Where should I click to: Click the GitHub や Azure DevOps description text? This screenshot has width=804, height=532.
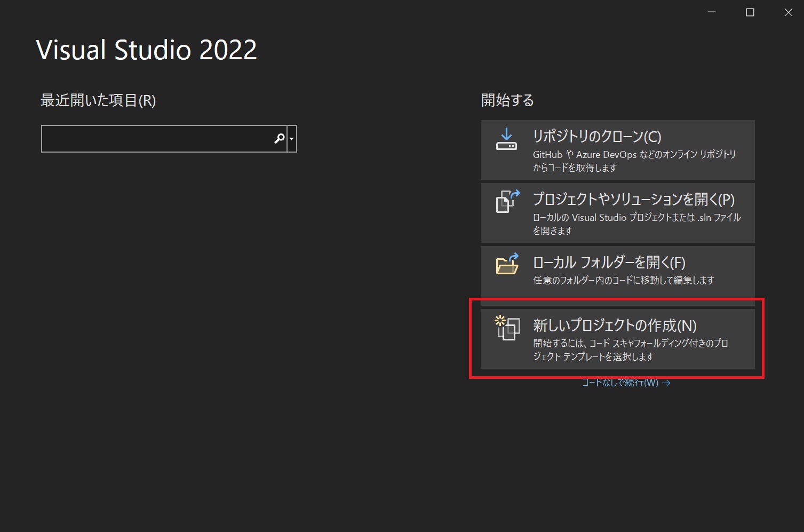tap(634, 161)
